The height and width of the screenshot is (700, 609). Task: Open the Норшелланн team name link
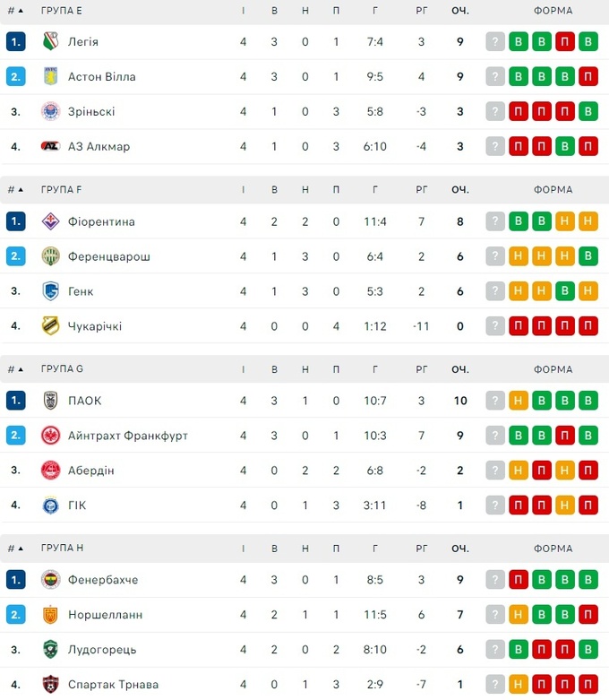click(105, 615)
